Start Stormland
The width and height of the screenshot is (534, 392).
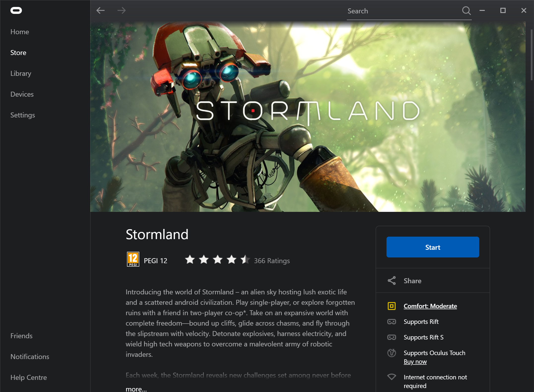click(x=432, y=247)
